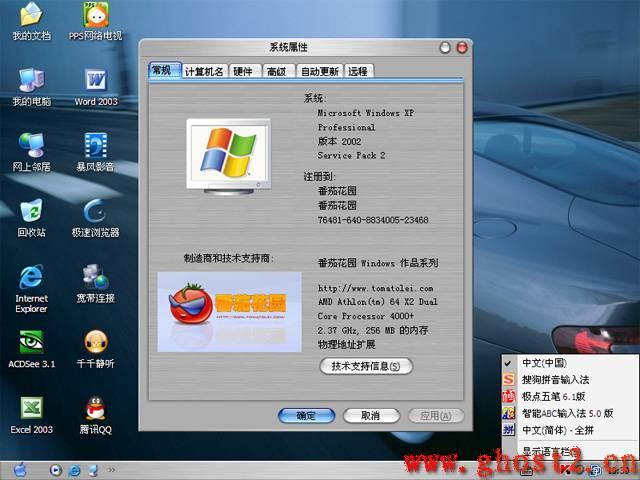Open Excel 2003 desktop shortcut
The width and height of the screenshot is (640, 480).
[31, 416]
